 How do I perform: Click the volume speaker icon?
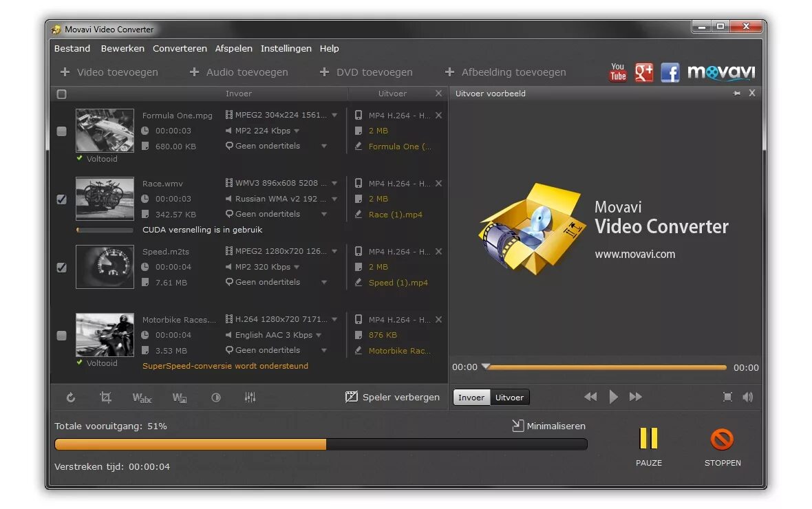(748, 397)
